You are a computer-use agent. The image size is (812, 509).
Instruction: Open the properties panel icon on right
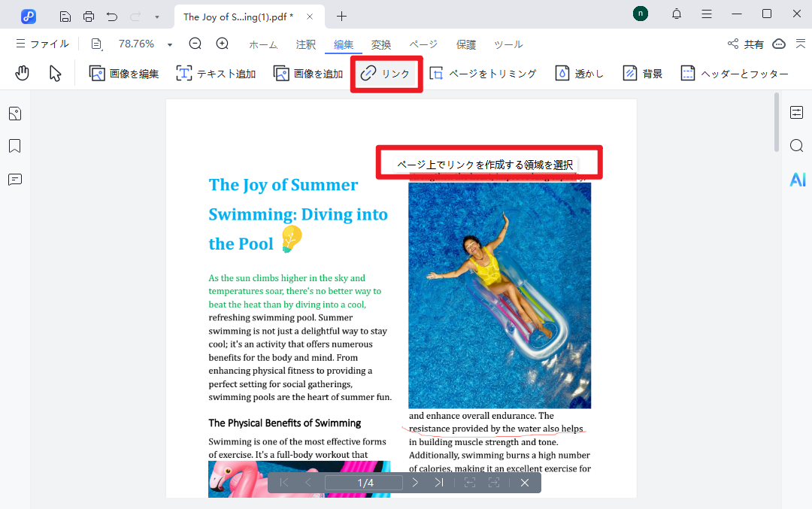797,112
